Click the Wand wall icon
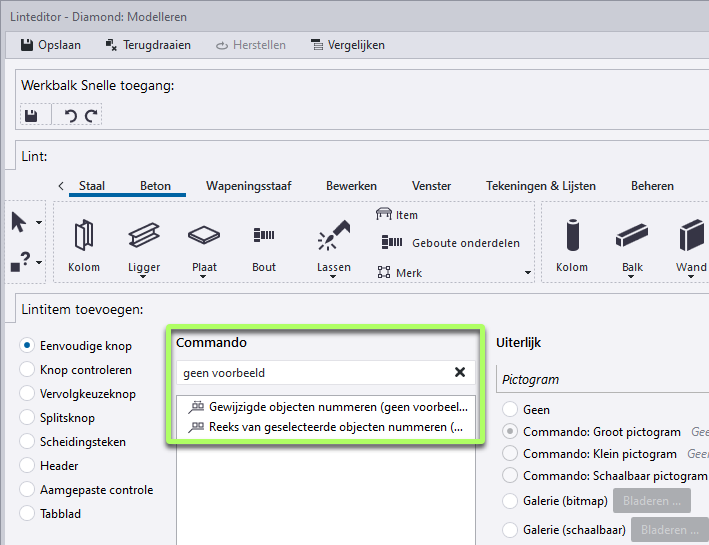The image size is (709, 545). pos(691,237)
